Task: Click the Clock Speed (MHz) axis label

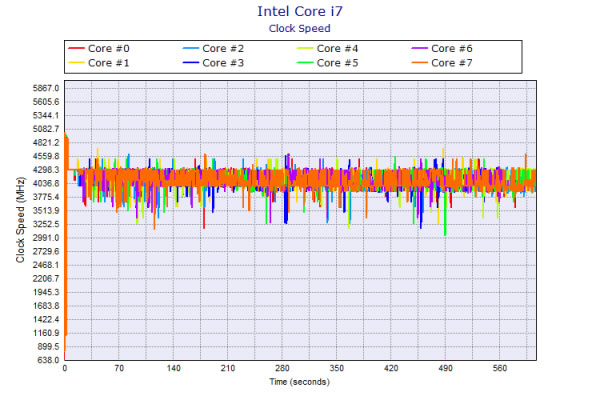Action: 20,220
